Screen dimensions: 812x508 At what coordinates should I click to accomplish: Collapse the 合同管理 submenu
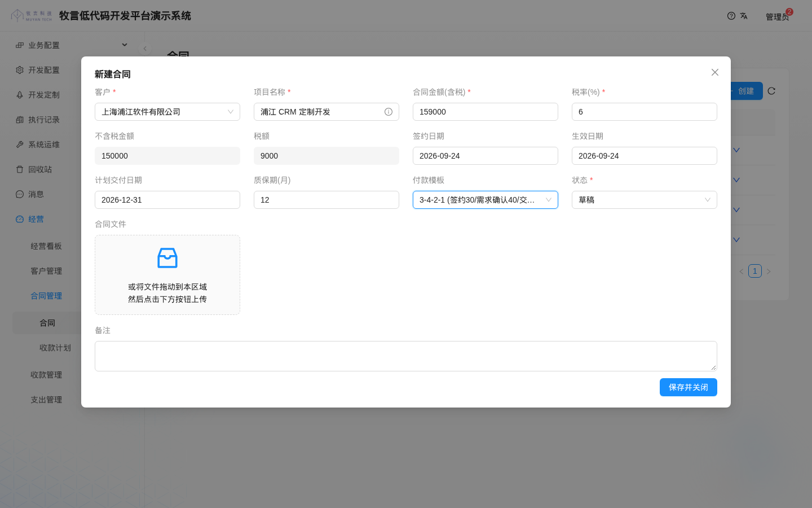point(46,296)
